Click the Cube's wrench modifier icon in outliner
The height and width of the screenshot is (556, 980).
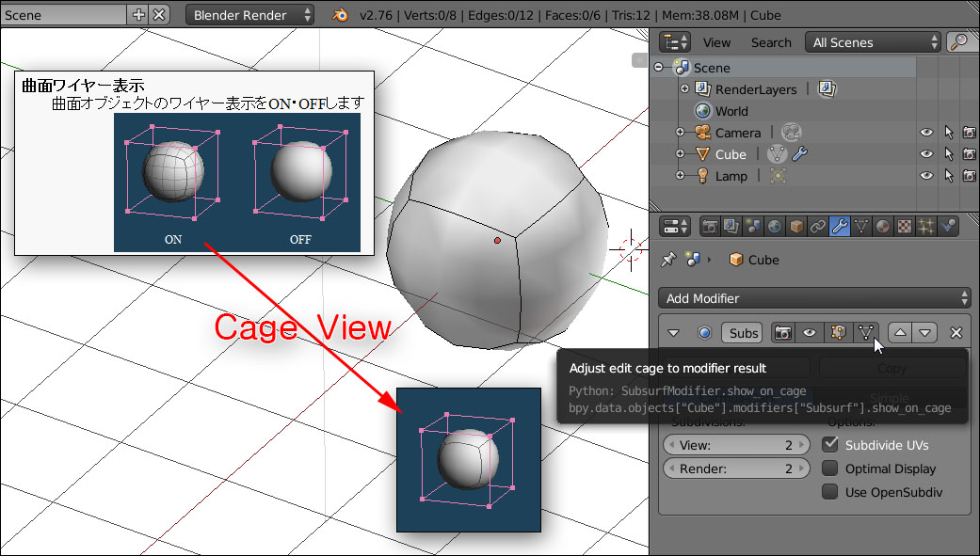coord(800,153)
